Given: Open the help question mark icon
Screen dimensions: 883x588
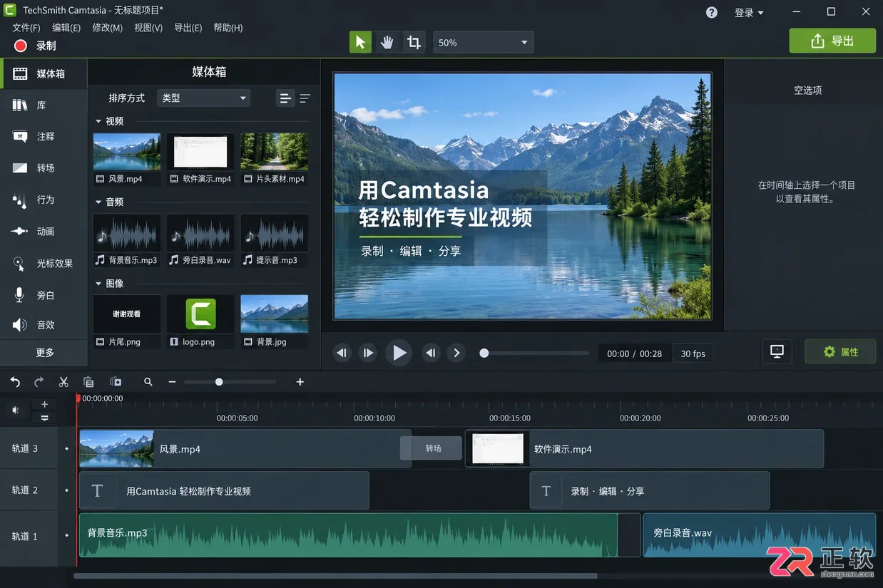Looking at the screenshot, I should tap(712, 12).
